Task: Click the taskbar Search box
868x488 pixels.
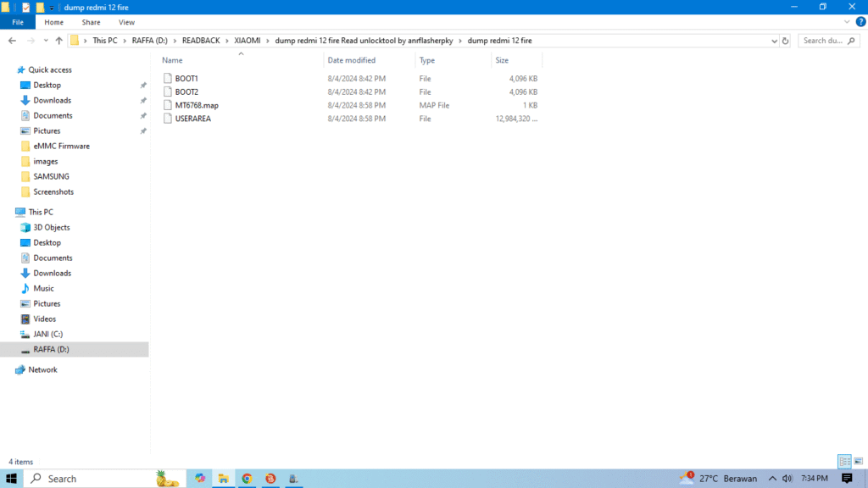Action: [105, 479]
